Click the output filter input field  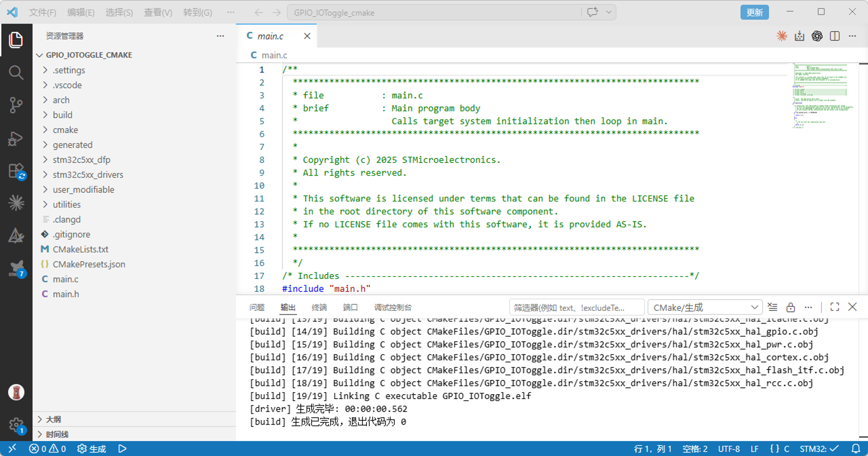click(x=577, y=307)
